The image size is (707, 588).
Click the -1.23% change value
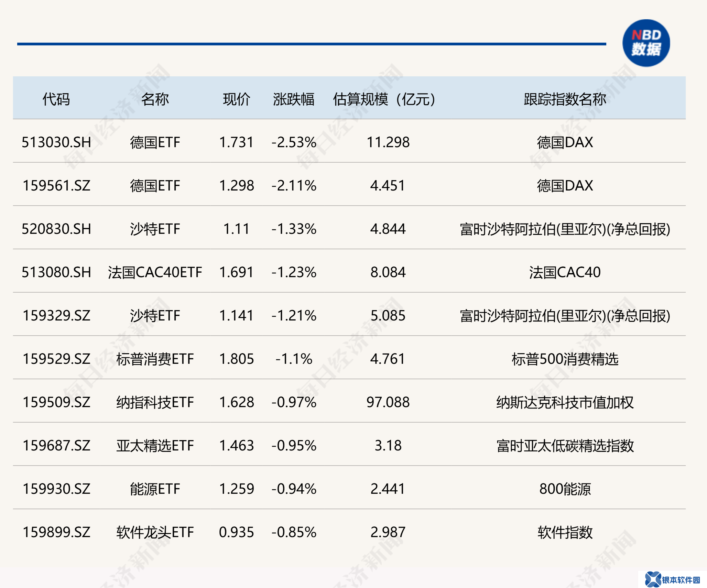click(294, 272)
